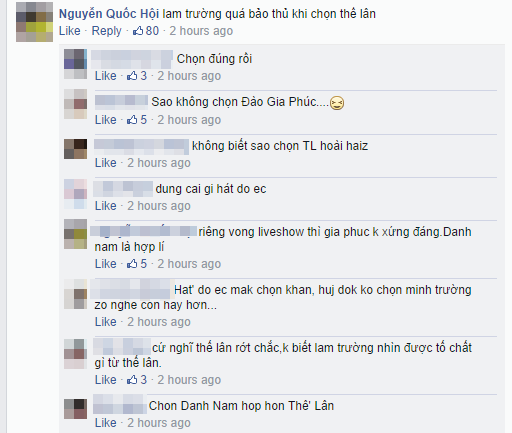Screen dimensions: 512x433
Task: Reply to Nguyễn Quốc Hội's comment
Action: pyautogui.click(x=107, y=31)
